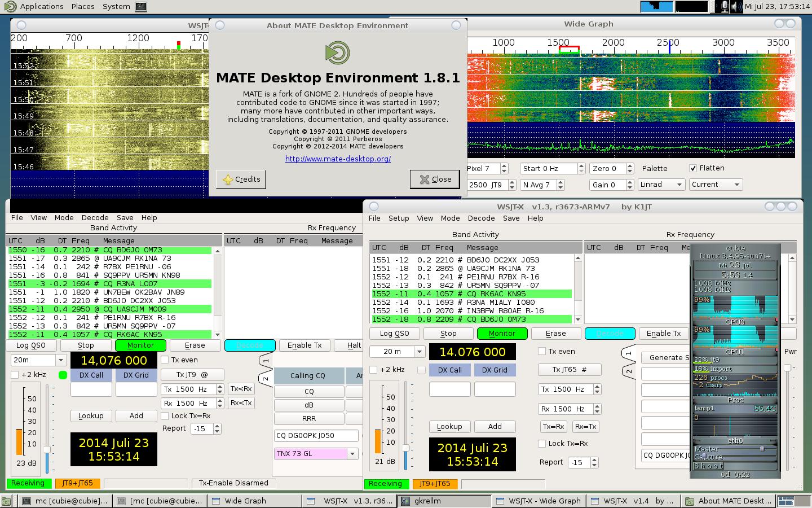Open the Current dropdown in Wide Graph
Image resolution: width=812 pixels, height=508 pixels.
tap(716, 185)
